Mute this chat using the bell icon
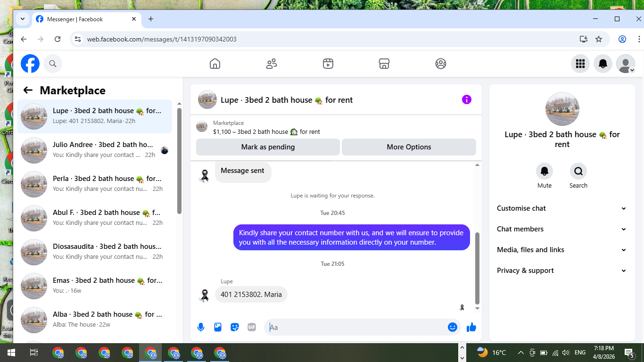Image resolution: width=644 pixels, height=362 pixels. click(x=545, y=171)
